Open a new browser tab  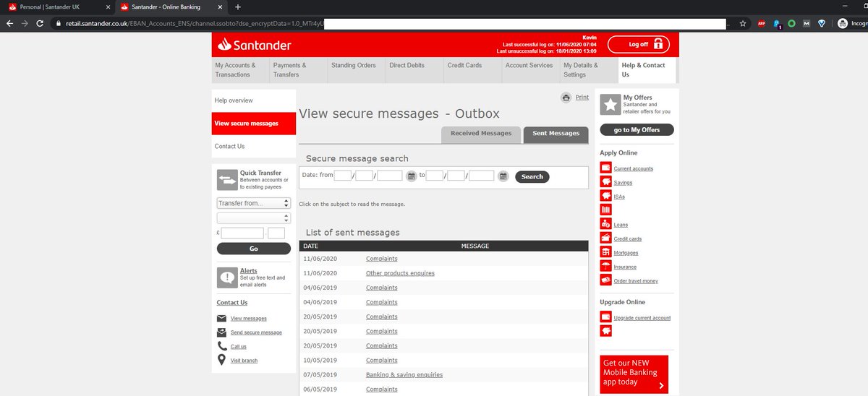pyautogui.click(x=238, y=7)
